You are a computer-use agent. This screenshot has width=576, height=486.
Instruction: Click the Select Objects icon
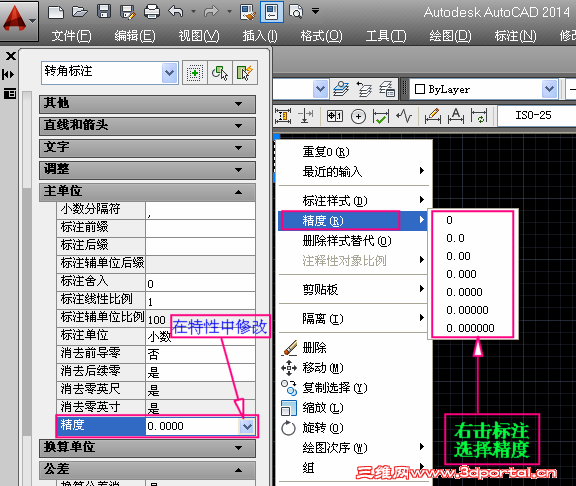coord(220,73)
